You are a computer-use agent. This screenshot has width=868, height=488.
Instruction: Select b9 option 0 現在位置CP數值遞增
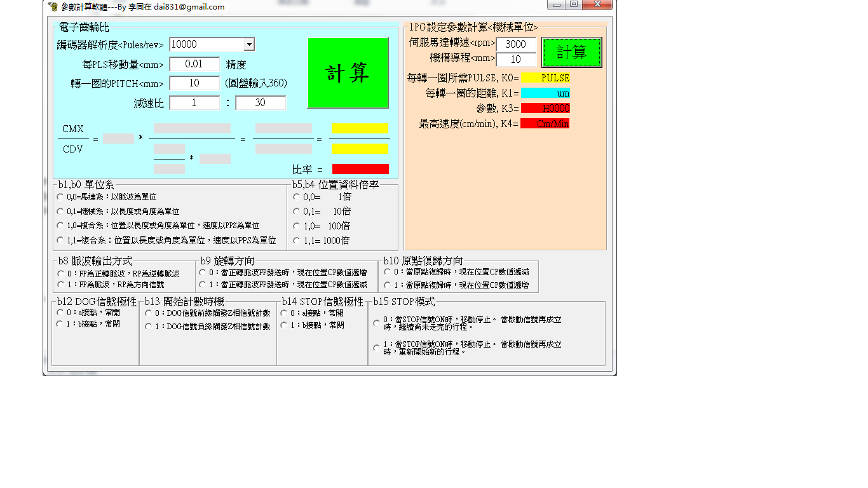coord(203,273)
